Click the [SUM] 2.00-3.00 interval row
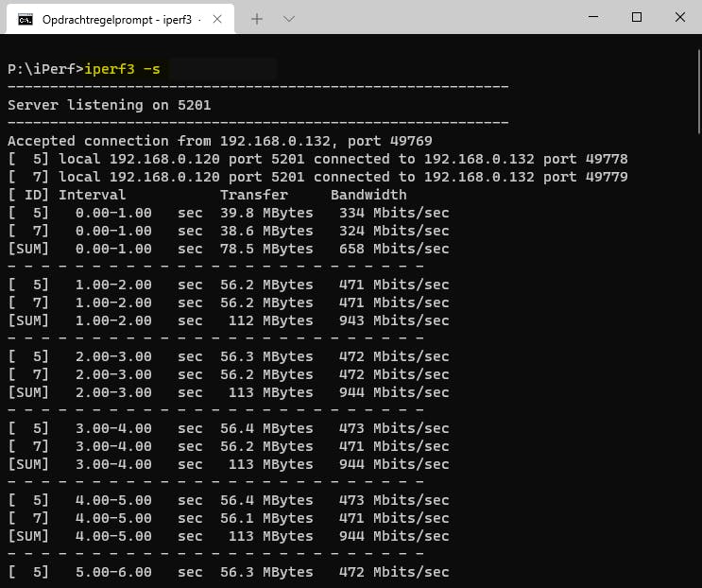Screen dimensions: 702x588 click(229, 392)
